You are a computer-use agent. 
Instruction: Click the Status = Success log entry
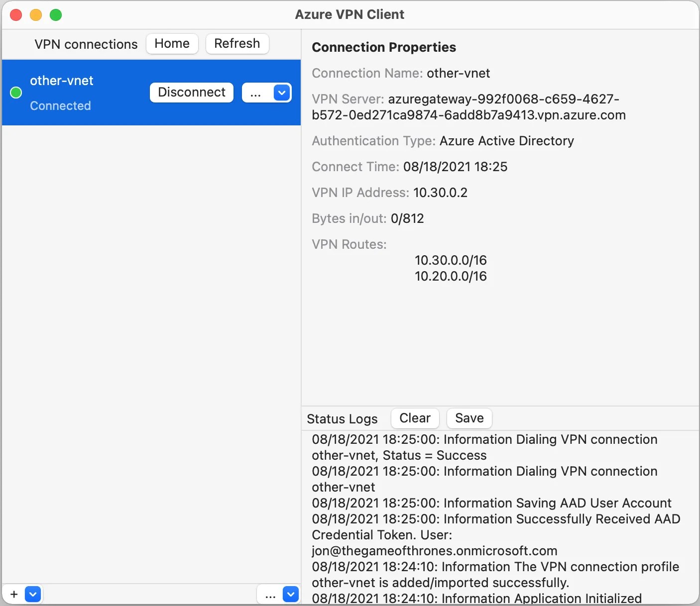click(484, 447)
